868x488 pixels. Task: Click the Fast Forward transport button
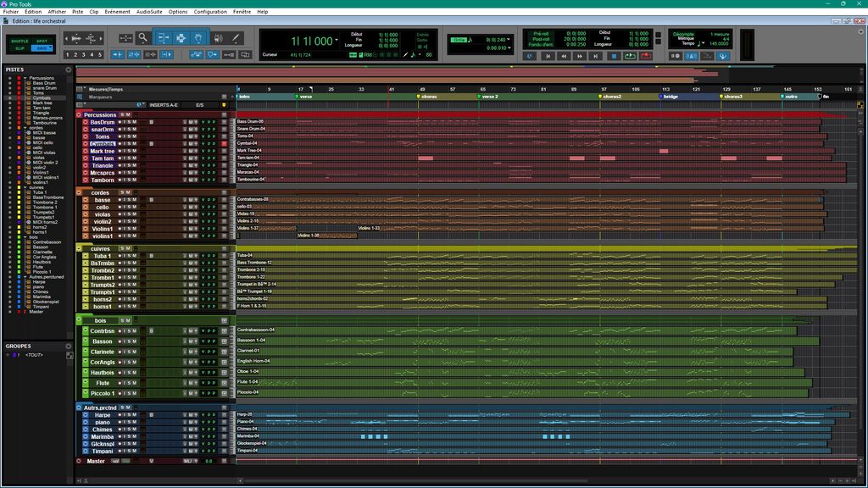tap(580, 56)
